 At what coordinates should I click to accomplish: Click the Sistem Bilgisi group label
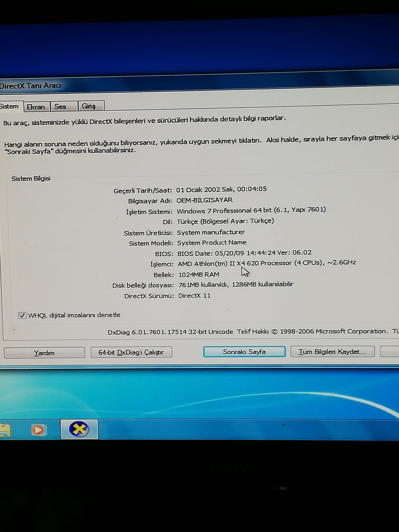coord(31,179)
